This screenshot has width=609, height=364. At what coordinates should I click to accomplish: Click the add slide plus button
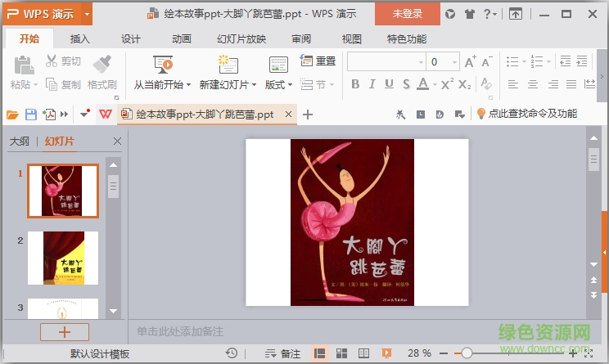(x=65, y=332)
